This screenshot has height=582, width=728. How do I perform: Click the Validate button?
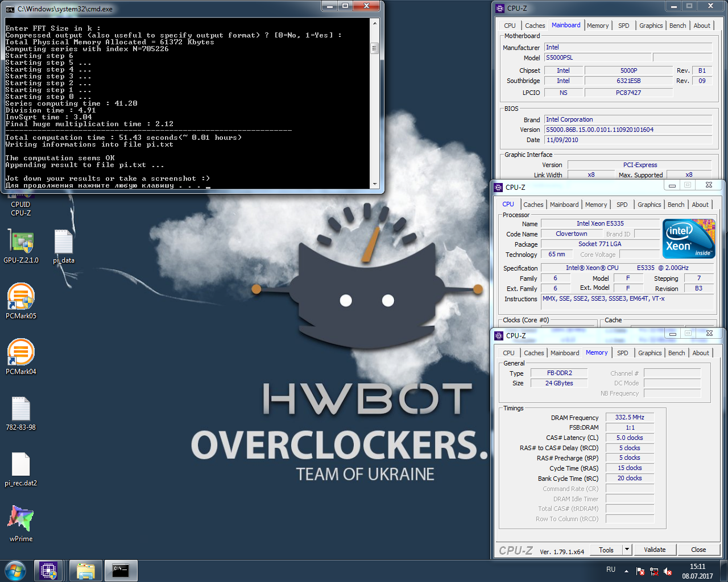click(x=655, y=550)
